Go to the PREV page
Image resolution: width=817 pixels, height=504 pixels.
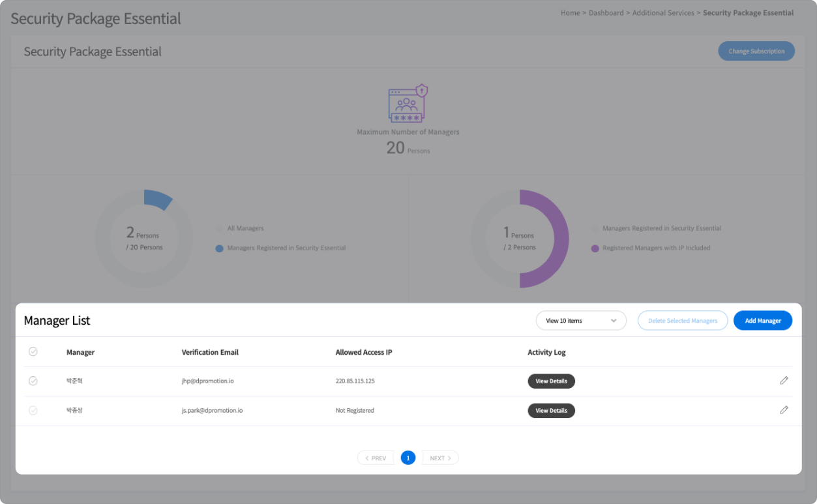(x=376, y=458)
